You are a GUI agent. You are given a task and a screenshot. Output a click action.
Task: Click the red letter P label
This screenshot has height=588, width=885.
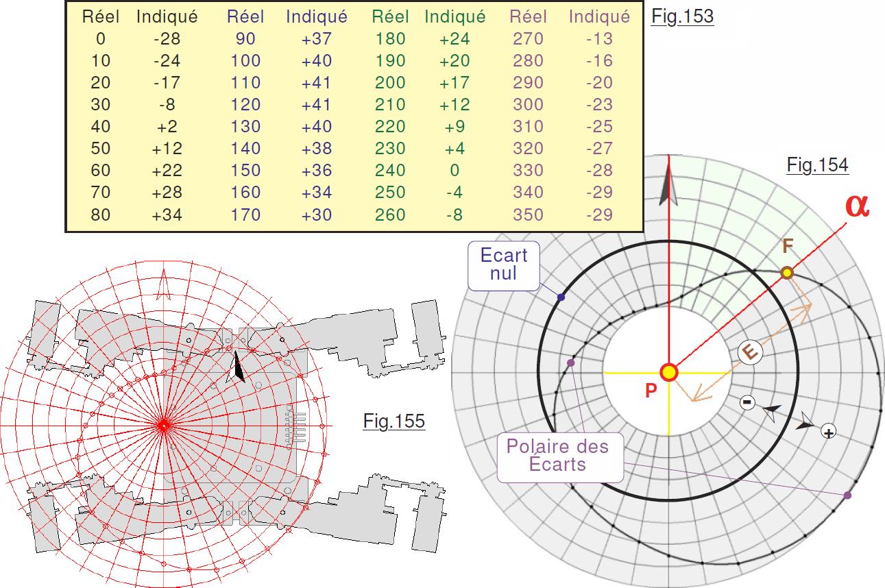point(651,391)
